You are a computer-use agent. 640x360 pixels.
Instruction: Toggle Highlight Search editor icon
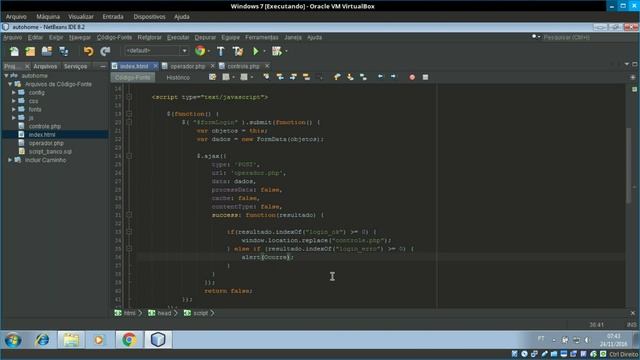306,77
